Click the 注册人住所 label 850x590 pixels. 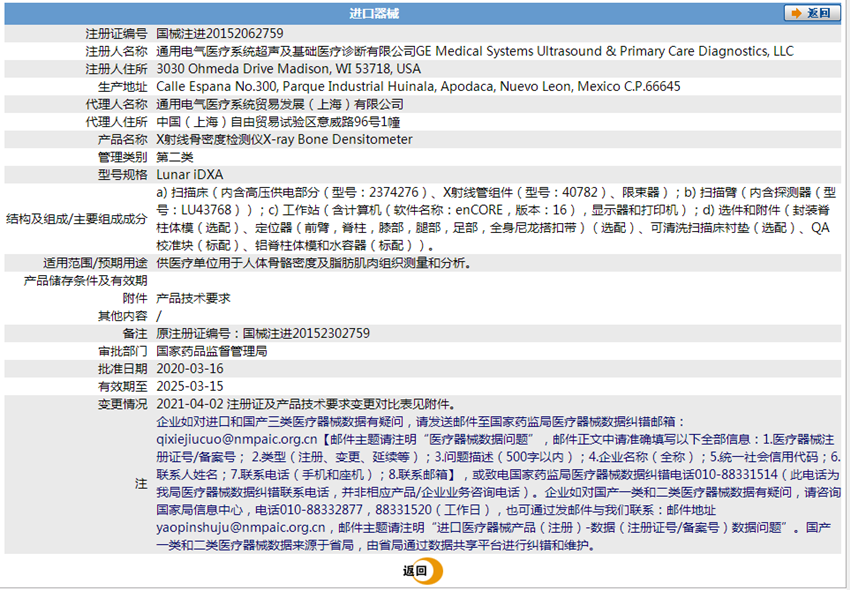[116, 69]
